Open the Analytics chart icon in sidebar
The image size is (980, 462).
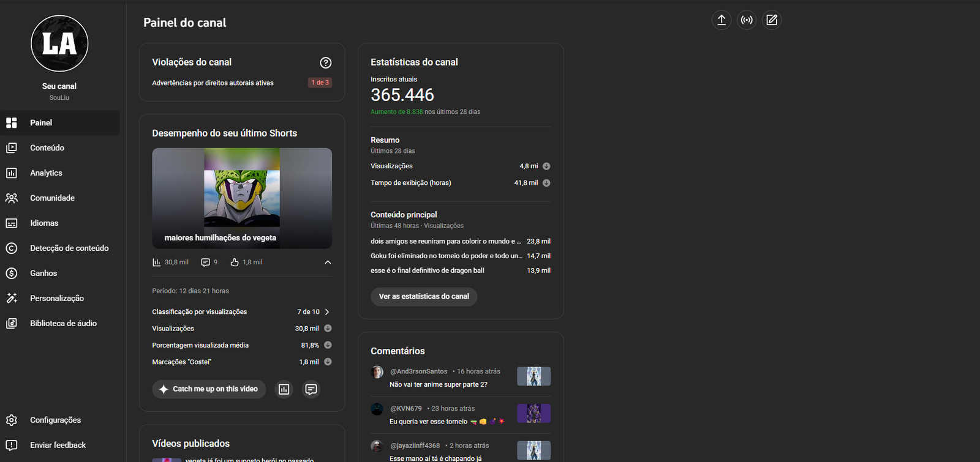(12, 173)
